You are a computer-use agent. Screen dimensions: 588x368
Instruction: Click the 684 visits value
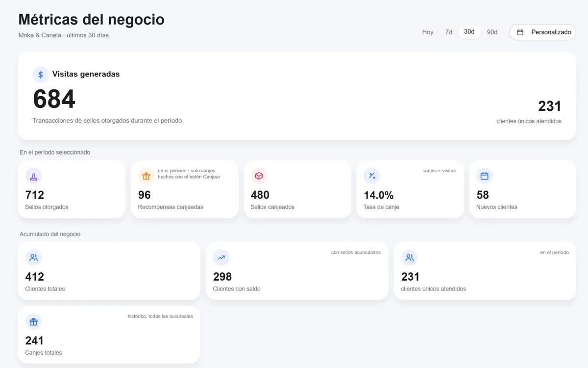point(54,99)
